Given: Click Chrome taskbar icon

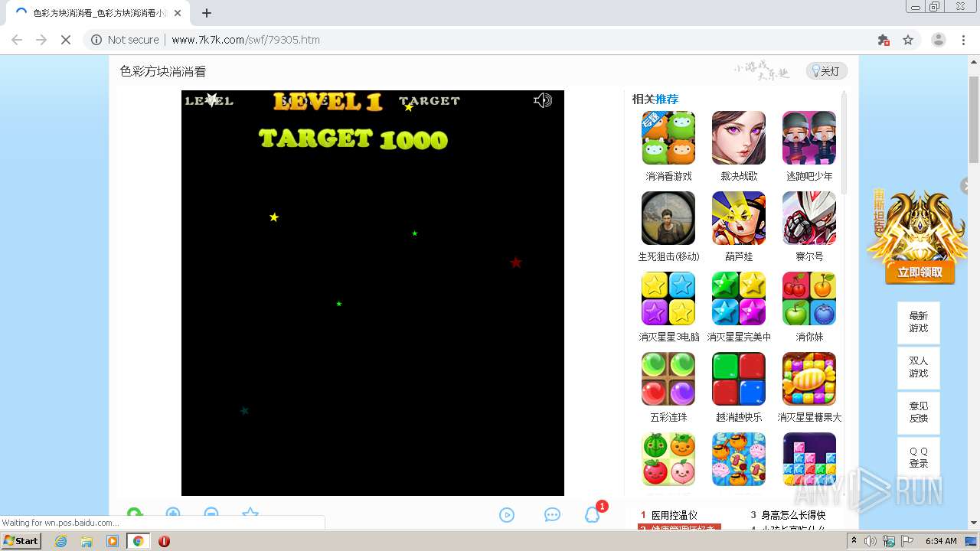Looking at the screenshot, I should (x=138, y=541).
